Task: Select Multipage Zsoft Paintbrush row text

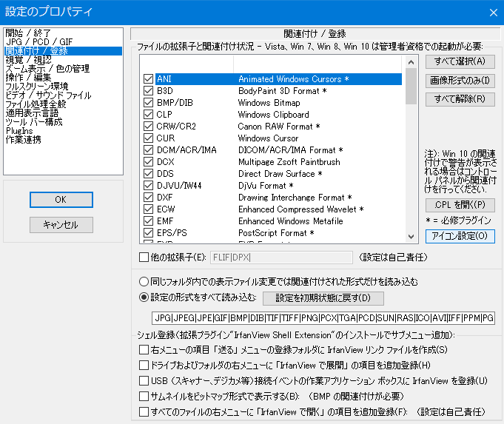Action: [289, 162]
